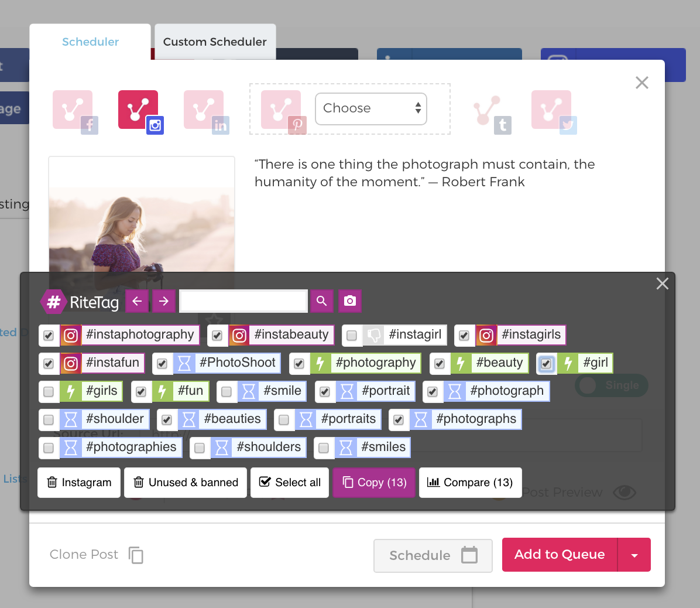Check the #instagirl checkbox
This screenshot has height=608, width=700.
point(352,336)
